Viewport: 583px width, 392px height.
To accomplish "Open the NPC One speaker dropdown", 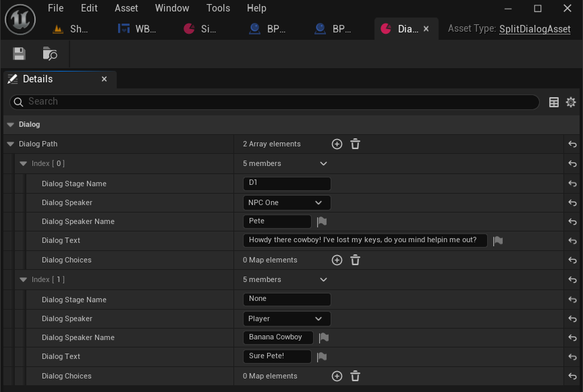I will coord(287,202).
